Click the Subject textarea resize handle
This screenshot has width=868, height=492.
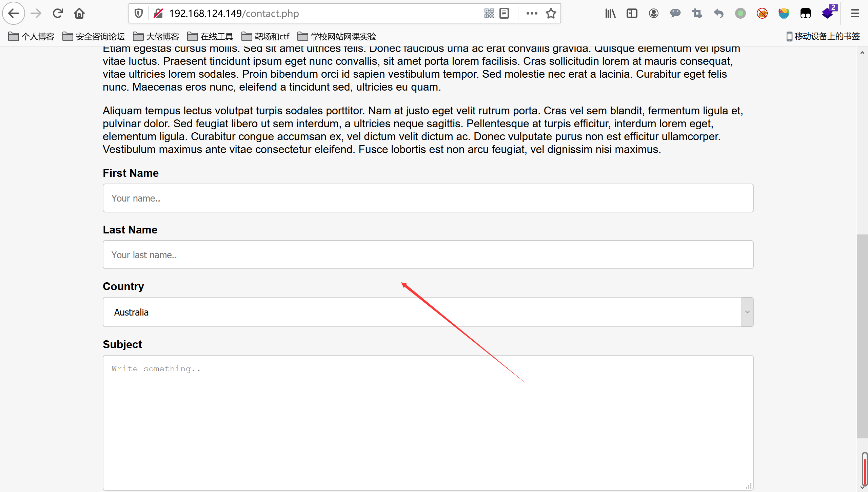point(749,486)
